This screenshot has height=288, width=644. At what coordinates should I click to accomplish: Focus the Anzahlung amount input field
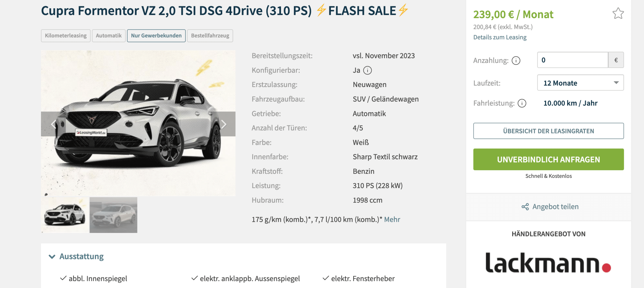point(573,60)
